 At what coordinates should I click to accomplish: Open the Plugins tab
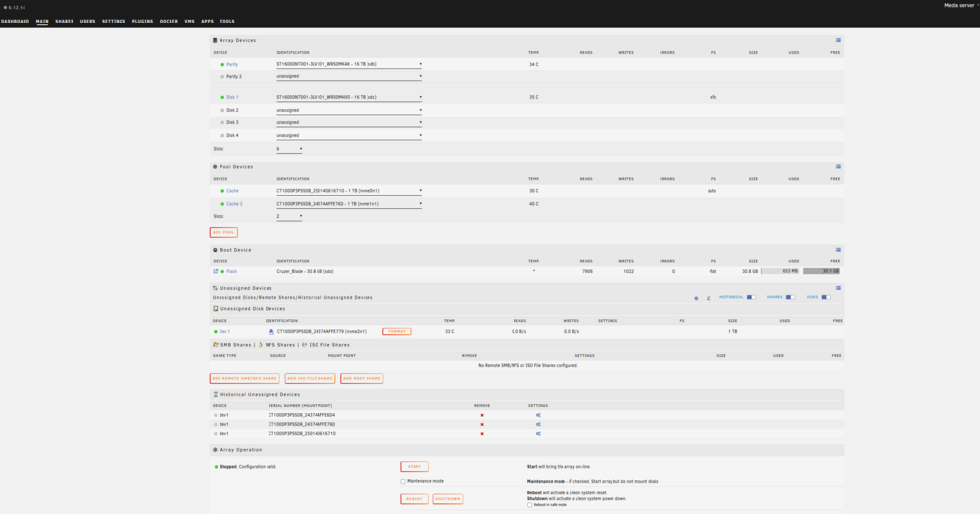click(x=142, y=22)
